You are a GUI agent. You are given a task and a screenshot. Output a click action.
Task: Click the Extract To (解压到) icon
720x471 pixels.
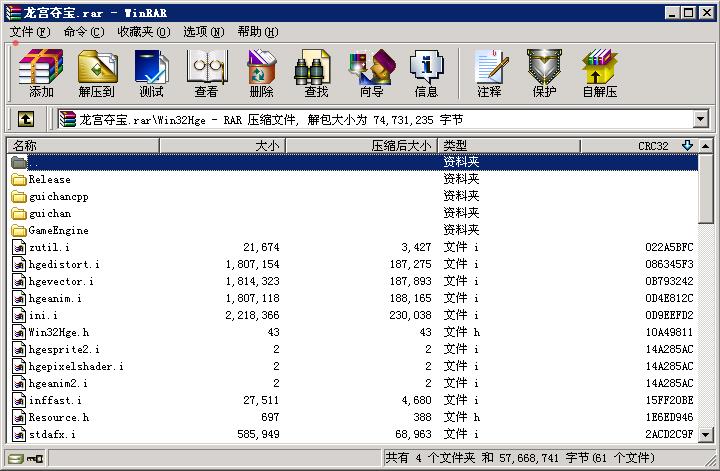pyautogui.click(x=96, y=74)
